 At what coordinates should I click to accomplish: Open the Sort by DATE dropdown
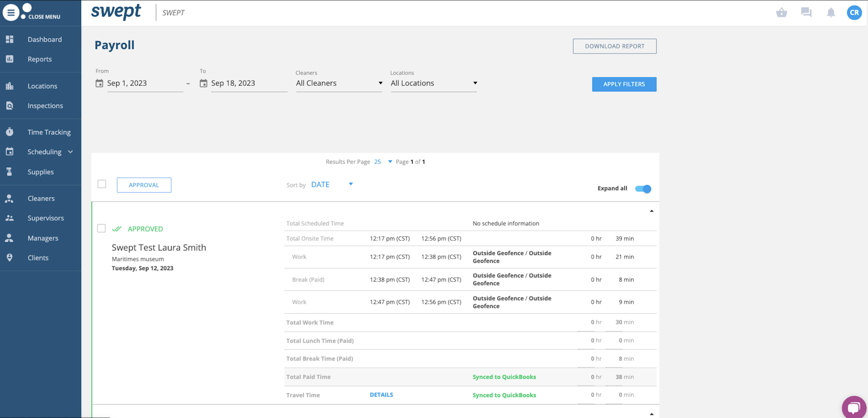332,185
